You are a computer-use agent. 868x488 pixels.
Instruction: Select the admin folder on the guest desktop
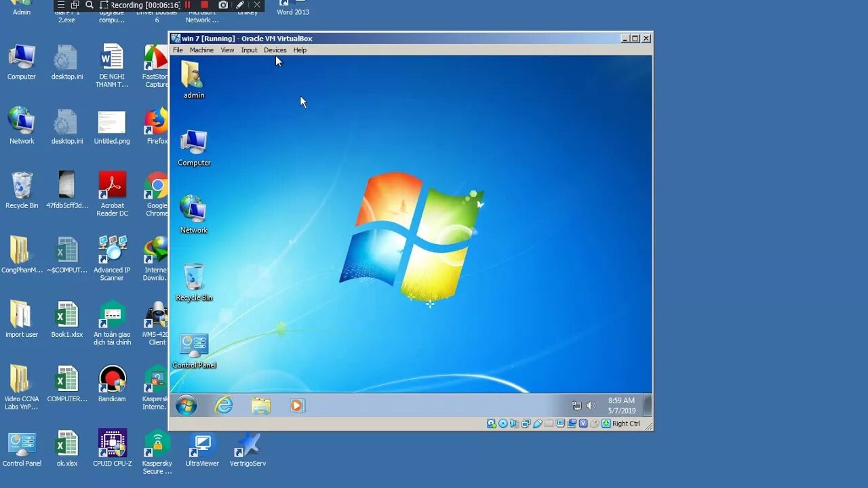[194, 80]
